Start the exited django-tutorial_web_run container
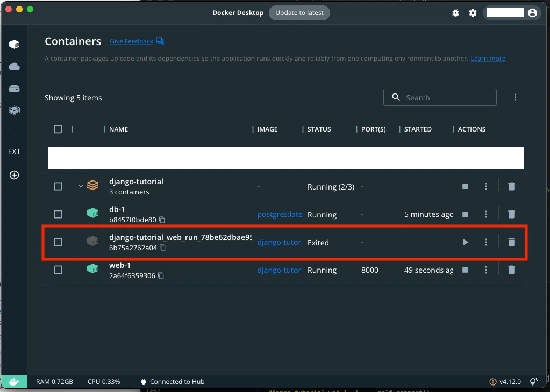550x392 pixels. tap(466, 242)
